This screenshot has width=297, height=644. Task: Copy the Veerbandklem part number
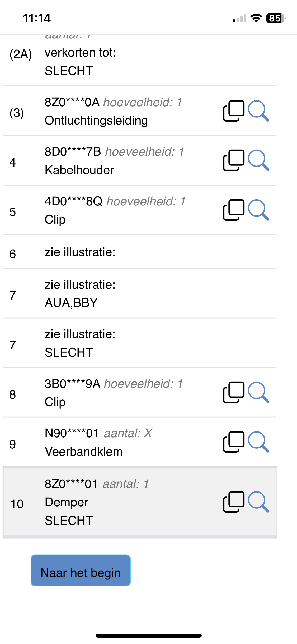click(x=234, y=442)
